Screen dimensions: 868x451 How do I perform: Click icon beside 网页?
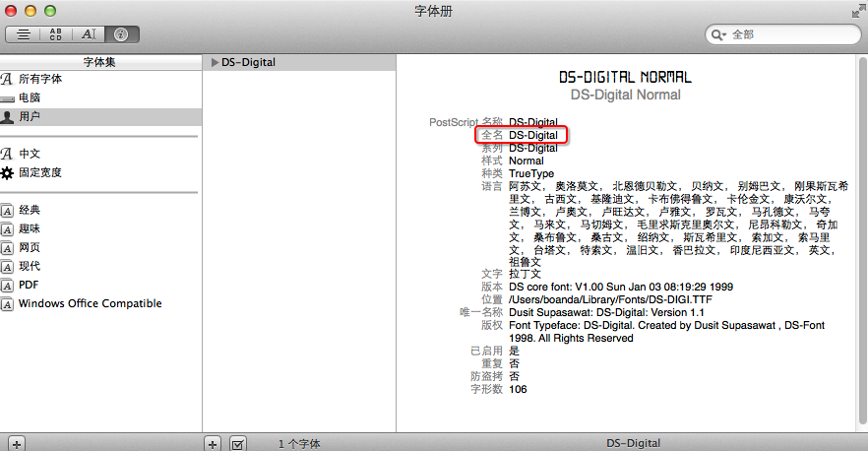(x=7, y=249)
